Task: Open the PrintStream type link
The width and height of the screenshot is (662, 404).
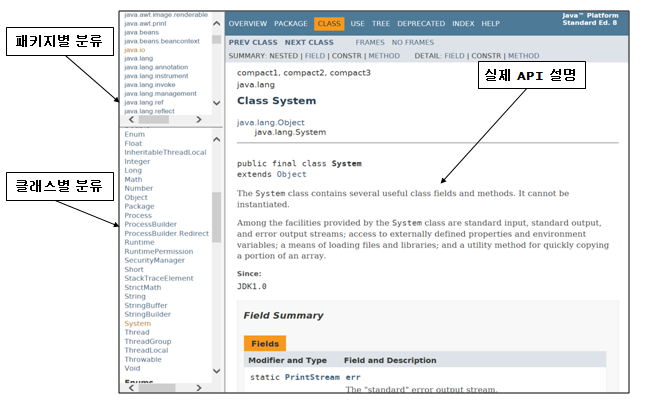Action: point(312,377)
